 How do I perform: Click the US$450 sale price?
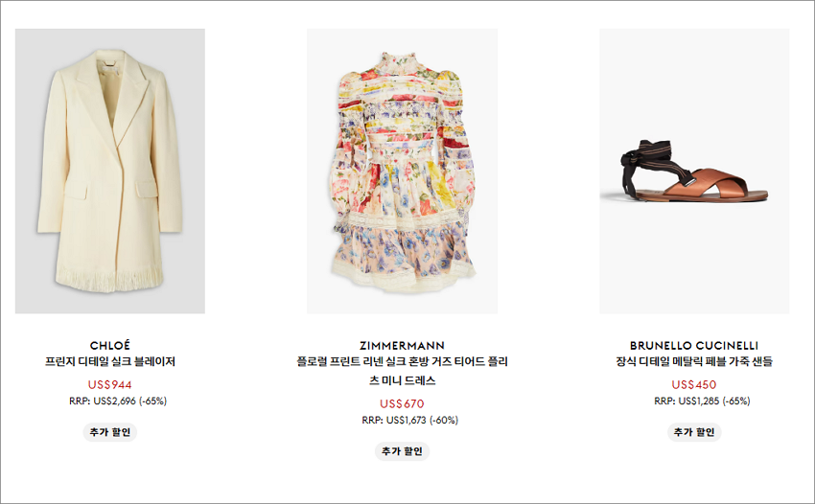click(694, 385)
